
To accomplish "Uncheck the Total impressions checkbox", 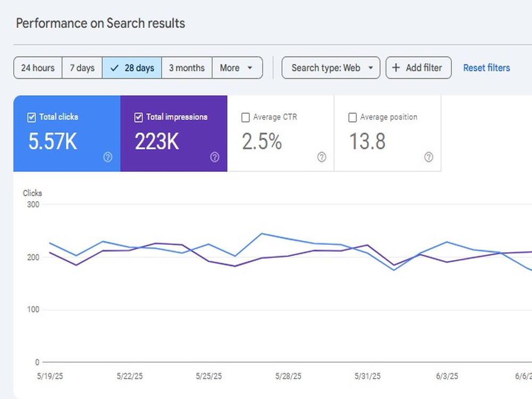I will pos(138,118).
